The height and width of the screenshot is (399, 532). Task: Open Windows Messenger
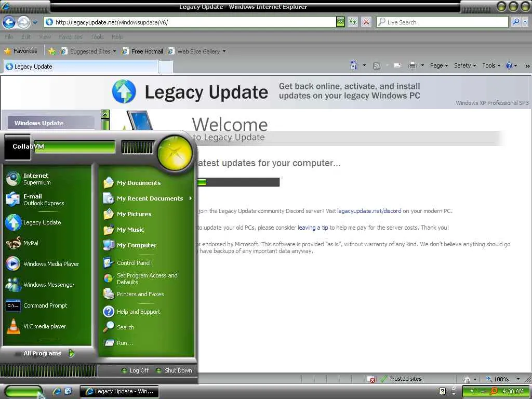click(x=47, y=285)
